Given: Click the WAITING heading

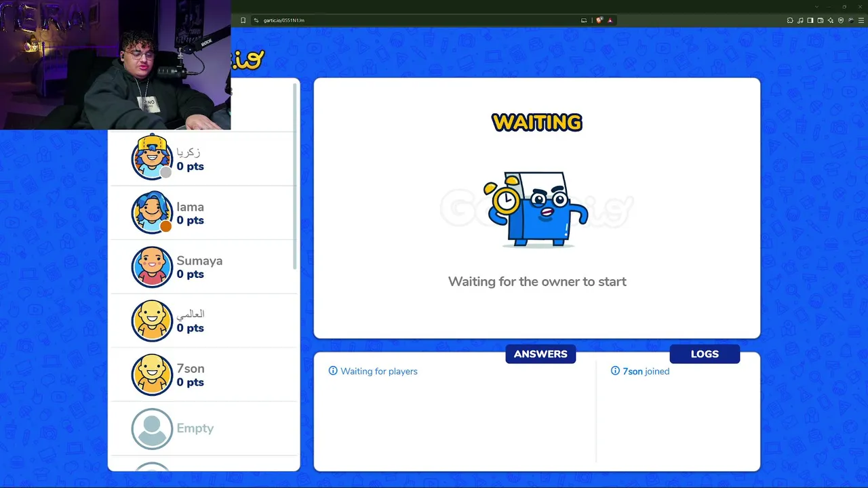Looking at the screenshot, I should tap(537, 123).
